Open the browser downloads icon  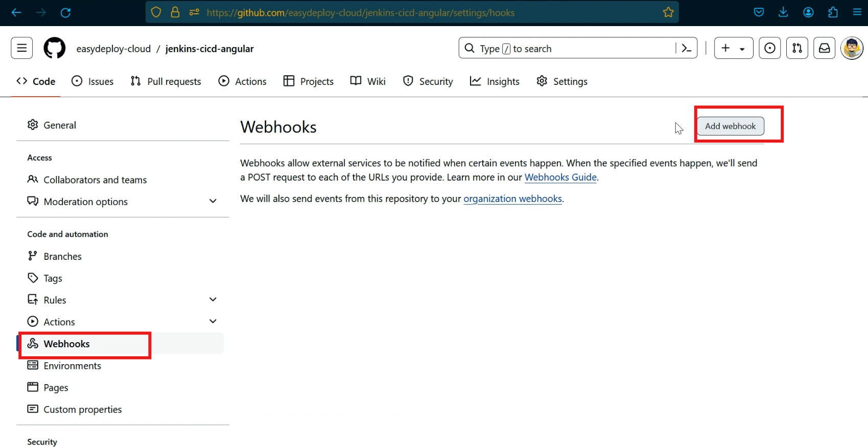[783, 12]
